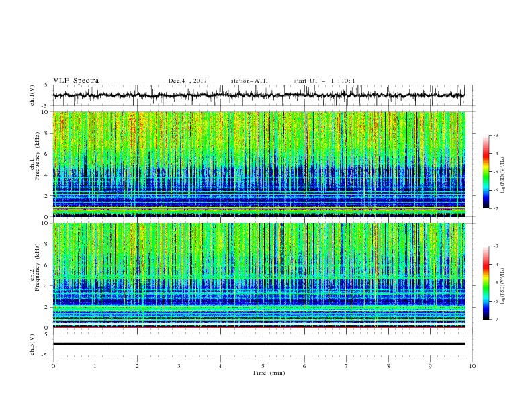Screen dimensions: 532x411
Task: Click the "VLF Spectra" plot title
Action: (x=76, y=81)
